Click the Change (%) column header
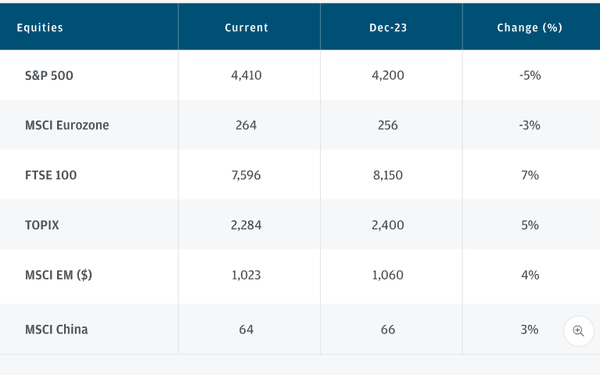 pyautogui.click(x=530, y=28)
